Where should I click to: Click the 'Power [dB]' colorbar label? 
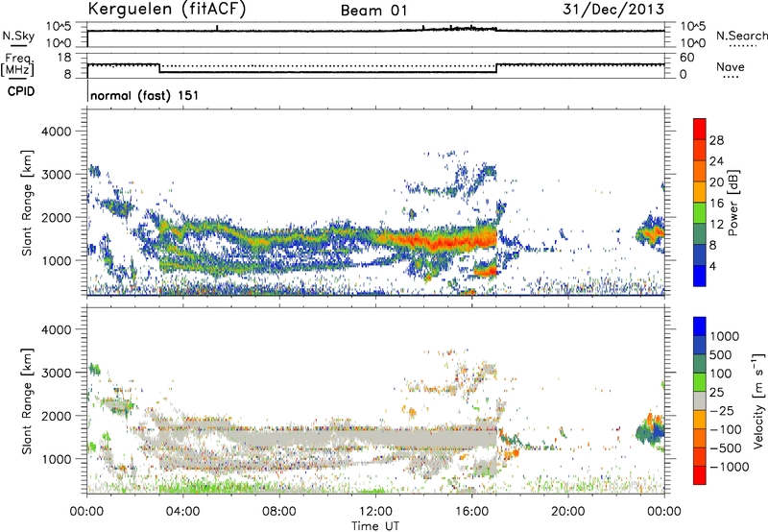(732, 203)
